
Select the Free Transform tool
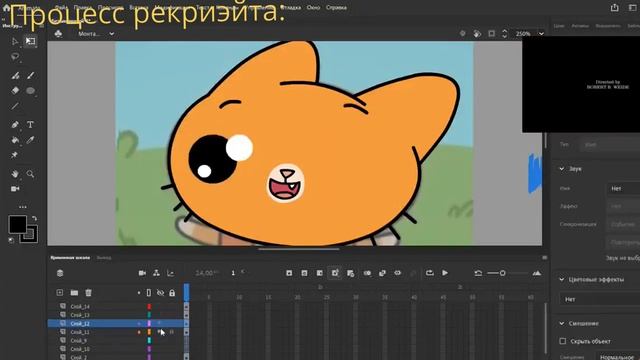click(30, 41)
